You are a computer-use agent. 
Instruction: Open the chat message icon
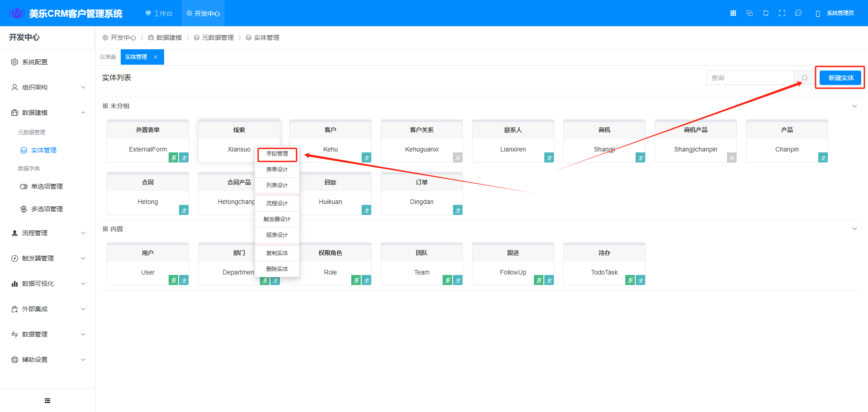[x=798, y=13]
